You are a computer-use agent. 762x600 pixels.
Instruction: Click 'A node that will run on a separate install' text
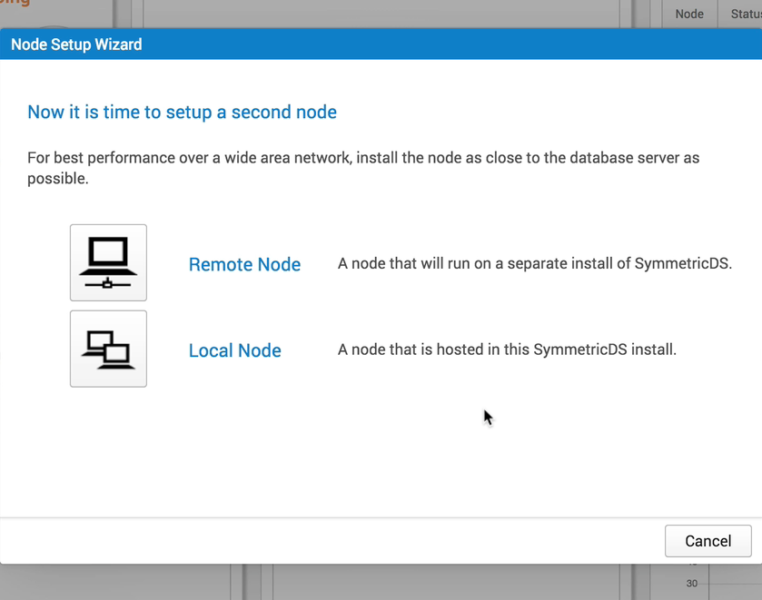coord(535,263)
